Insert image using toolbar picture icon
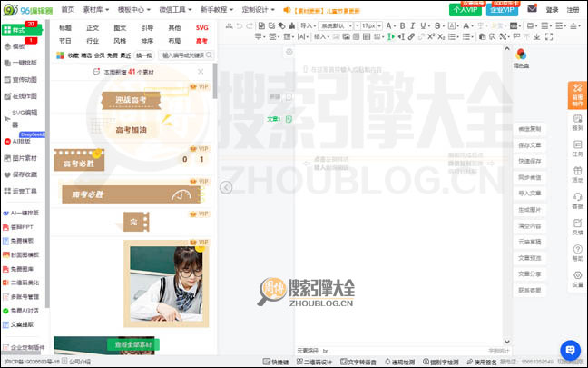The height and width of the screenshot is (368, 588). [346, 36]
